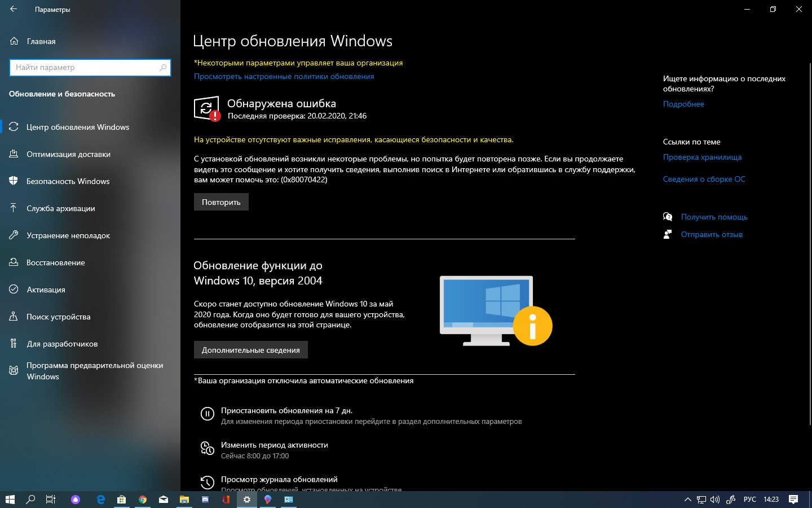Launch Microsoft Edge from taskbar
812x508 pixels.
(x=101, y=500)
